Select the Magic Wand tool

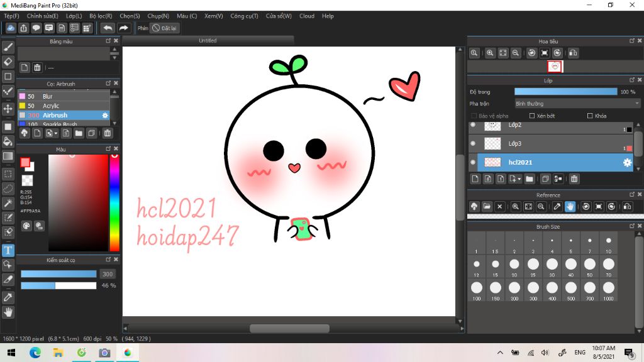tap(8, 203)
